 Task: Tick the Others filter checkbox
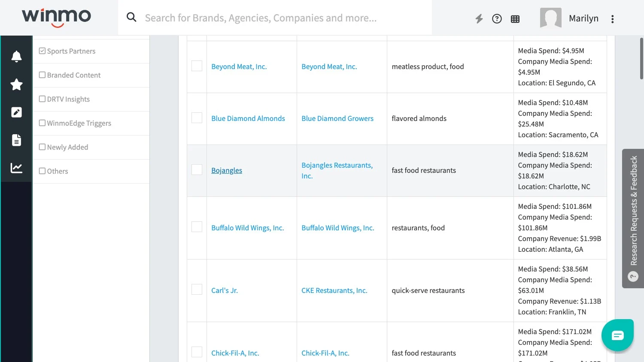[x=42, y=171]
